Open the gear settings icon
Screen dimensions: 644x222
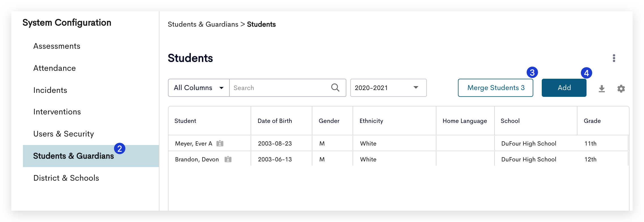coord(621,89)
